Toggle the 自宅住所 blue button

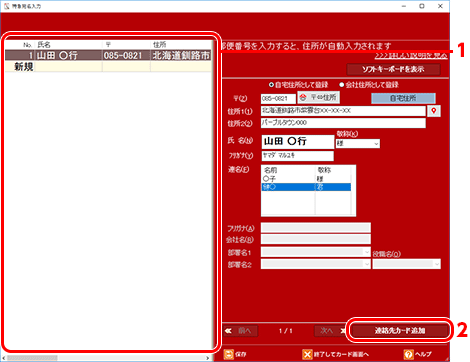click(x=403, y=98)
